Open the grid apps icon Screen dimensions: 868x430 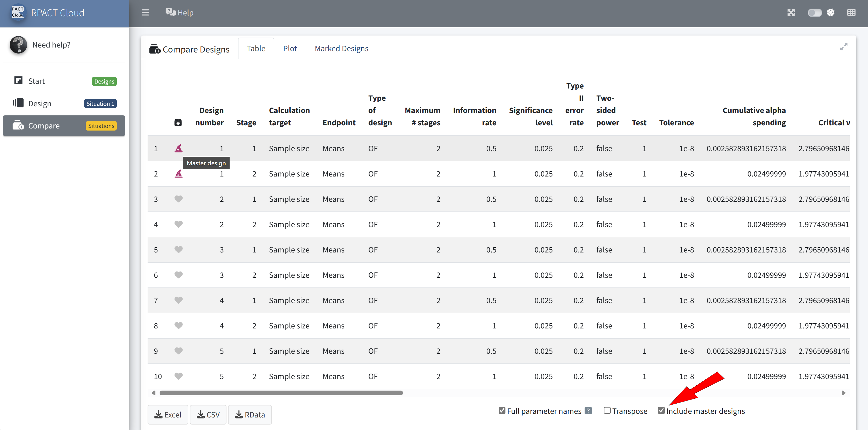click(x=851, y=13)
